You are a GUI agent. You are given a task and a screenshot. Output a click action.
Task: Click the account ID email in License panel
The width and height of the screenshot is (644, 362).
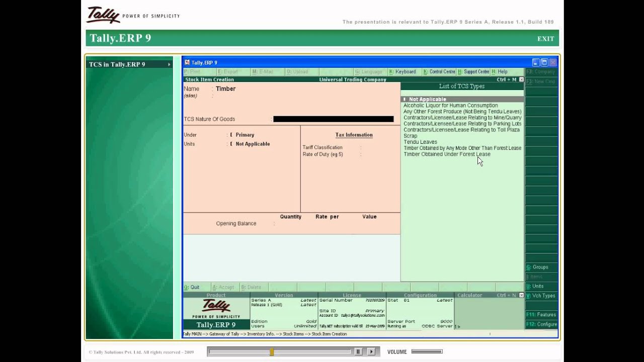click(362, 315)
